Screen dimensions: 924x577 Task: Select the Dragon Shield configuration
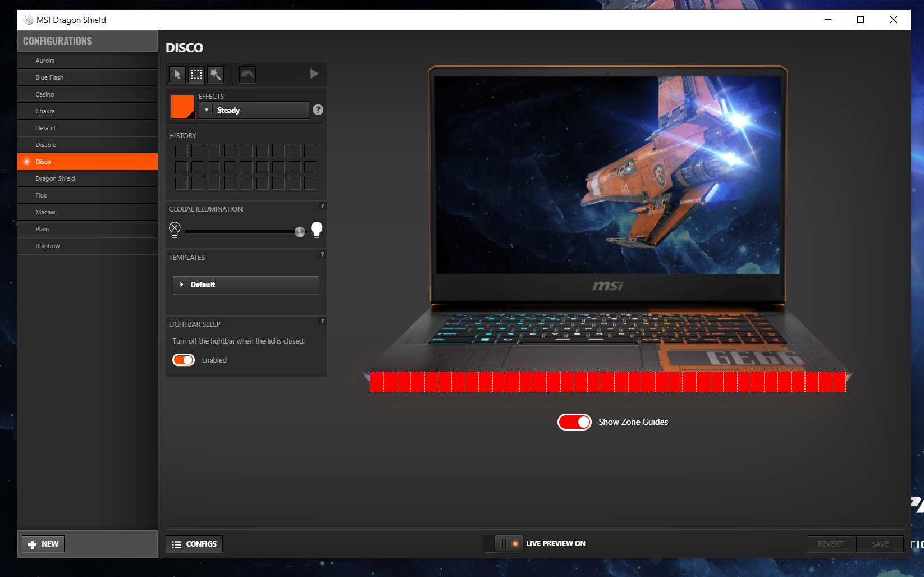88,178
